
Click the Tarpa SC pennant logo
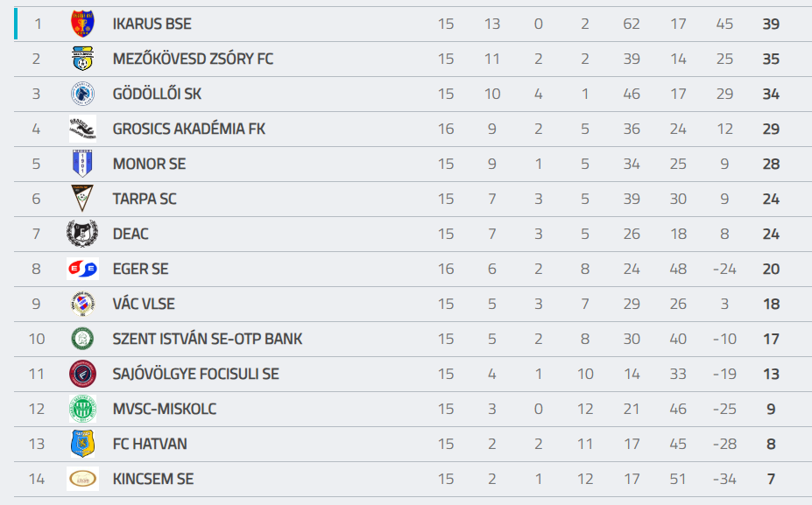pyautogui.click(x=82, y=199)
